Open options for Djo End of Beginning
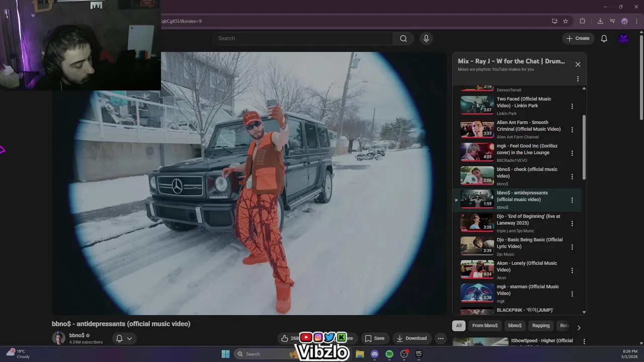This screenshot has width=644, height=362. (572, 224)
